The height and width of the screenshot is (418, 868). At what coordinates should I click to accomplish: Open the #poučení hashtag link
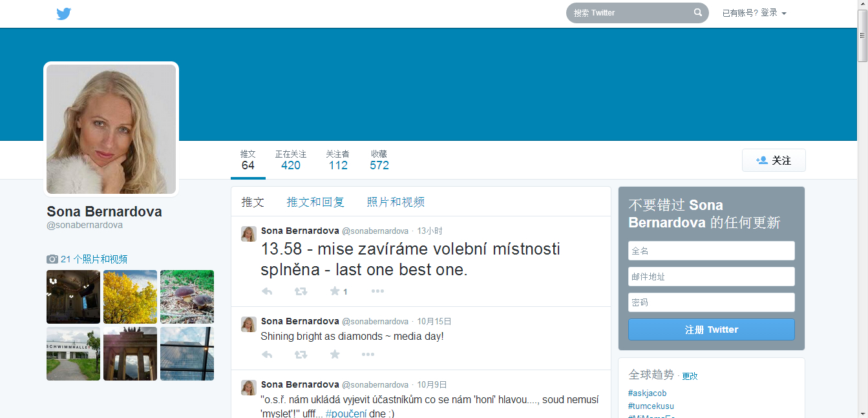(x=346, y=413)
